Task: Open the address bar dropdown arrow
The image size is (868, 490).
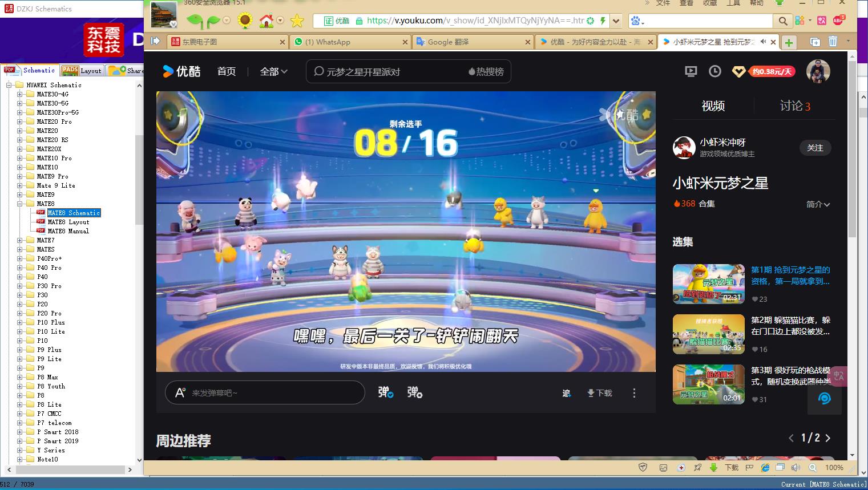Action: click(x=616, y=21)
